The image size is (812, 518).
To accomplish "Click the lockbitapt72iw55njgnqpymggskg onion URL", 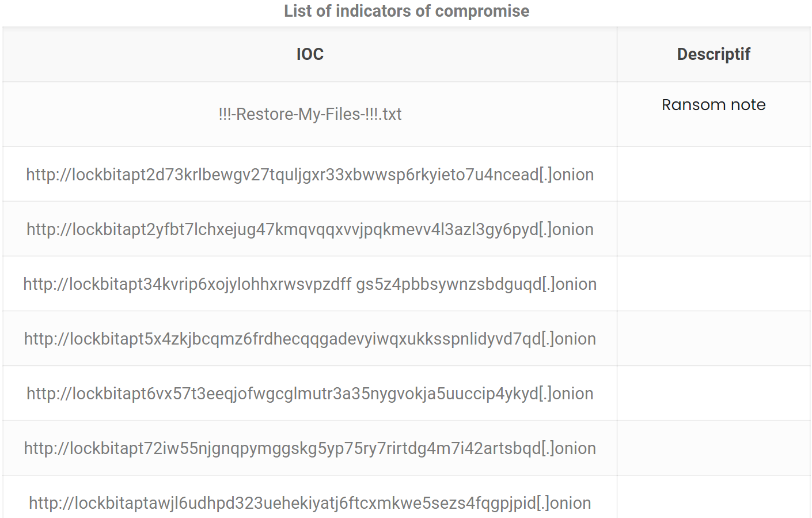I will click(310, 448).
